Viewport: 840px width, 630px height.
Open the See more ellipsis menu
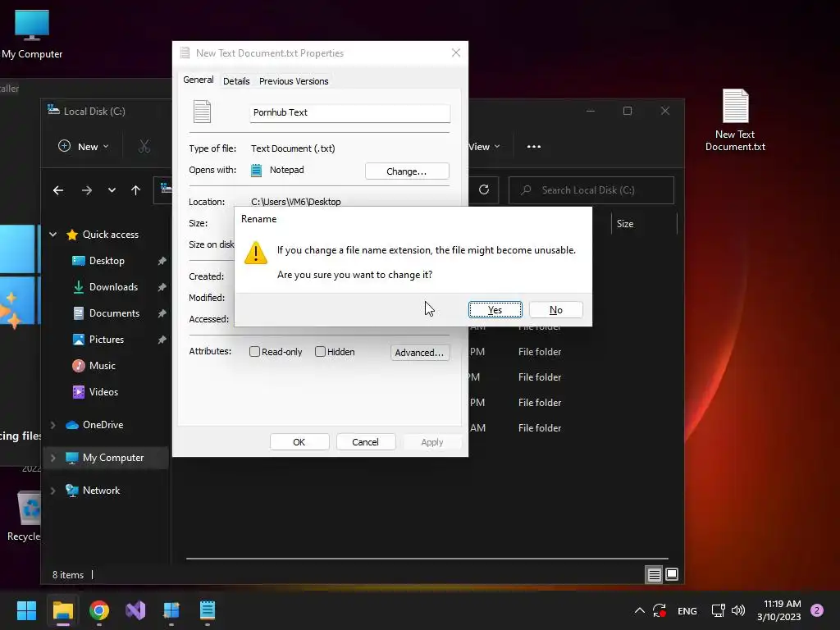tap(533, 146)
